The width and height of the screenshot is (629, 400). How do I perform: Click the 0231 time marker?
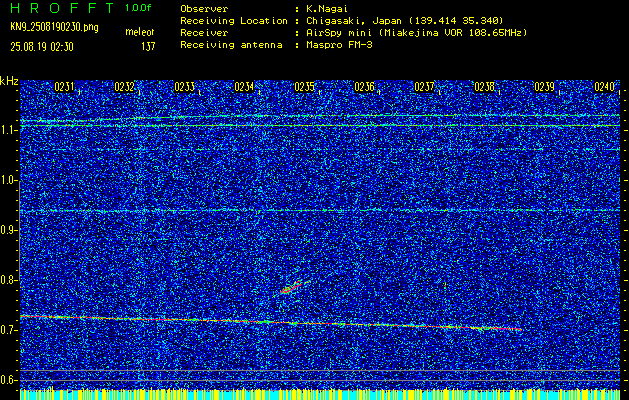click(65, 87)
